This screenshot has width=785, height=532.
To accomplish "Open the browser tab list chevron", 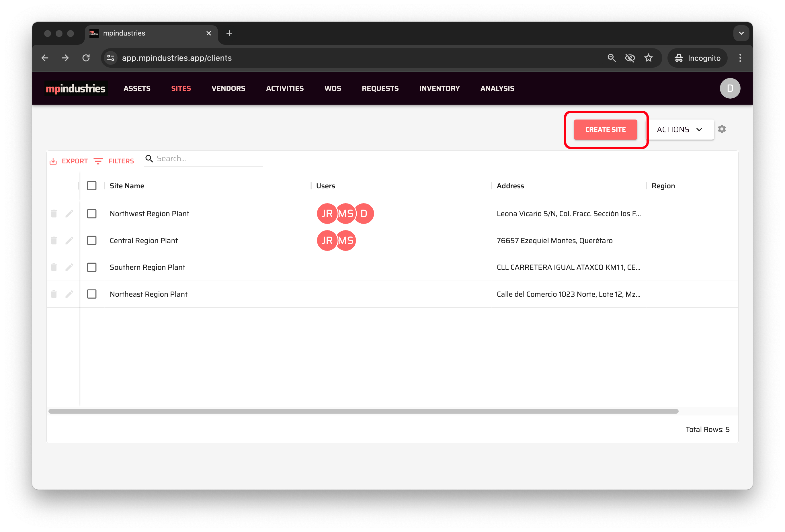I will tap(741, 33).
